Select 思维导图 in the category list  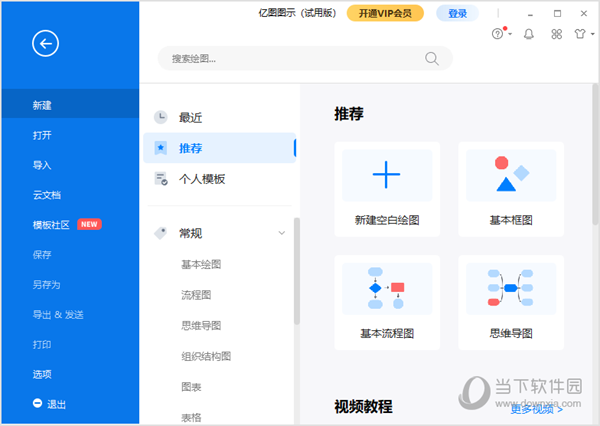click(201, 325)
